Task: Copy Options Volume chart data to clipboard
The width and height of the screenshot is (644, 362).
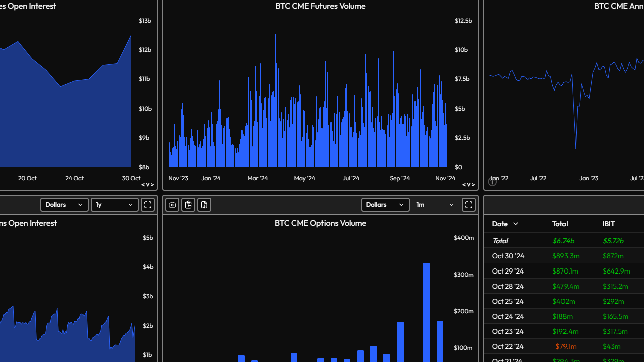Action: [188, 205]
